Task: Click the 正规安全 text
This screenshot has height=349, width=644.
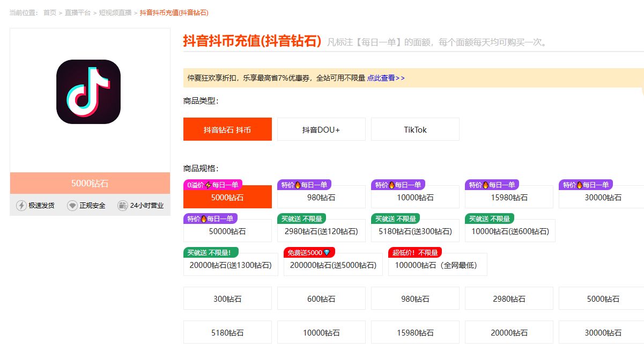Action: (x=92, y=206)
